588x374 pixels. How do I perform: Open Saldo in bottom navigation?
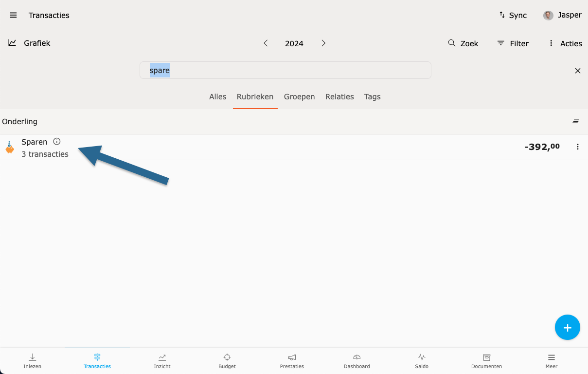pos(422,361)
